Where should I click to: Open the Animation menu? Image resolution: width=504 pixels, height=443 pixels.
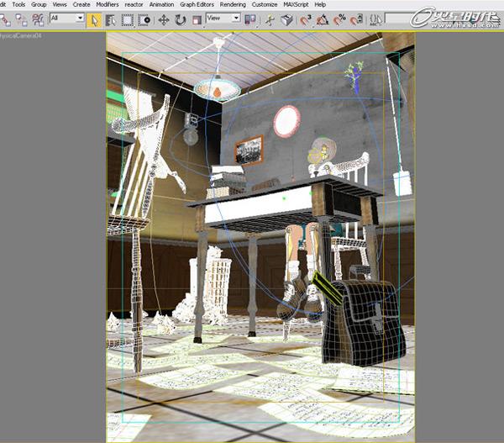tap(161, 4)
